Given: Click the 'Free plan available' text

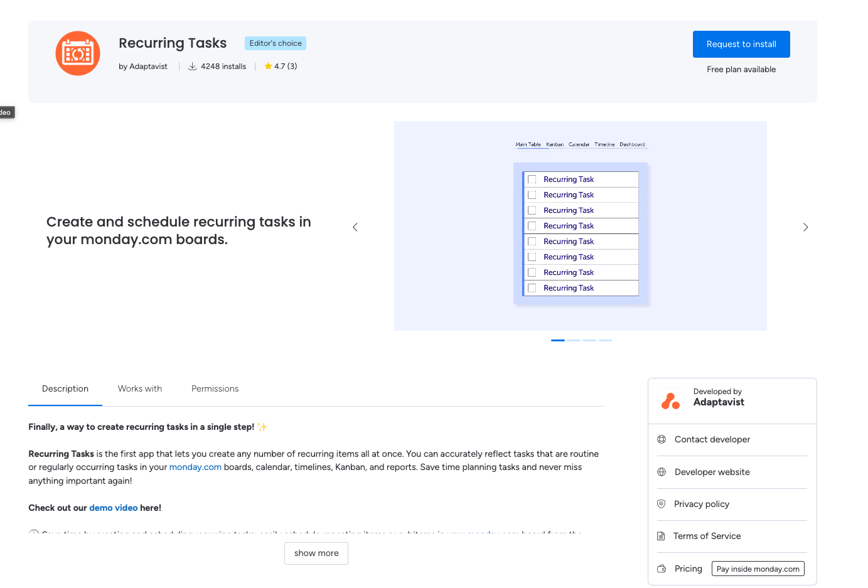Looking at the screenshot, I should point(741,69).
